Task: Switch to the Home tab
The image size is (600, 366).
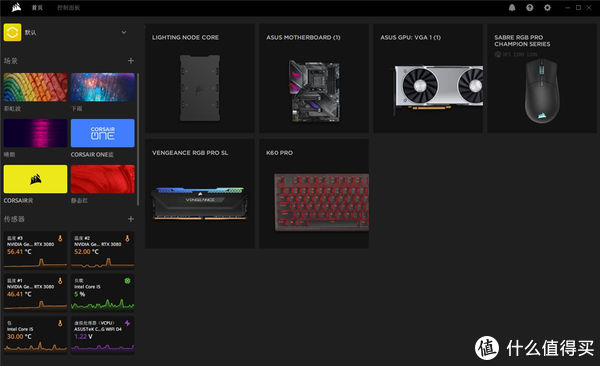Action: point(38,8)
